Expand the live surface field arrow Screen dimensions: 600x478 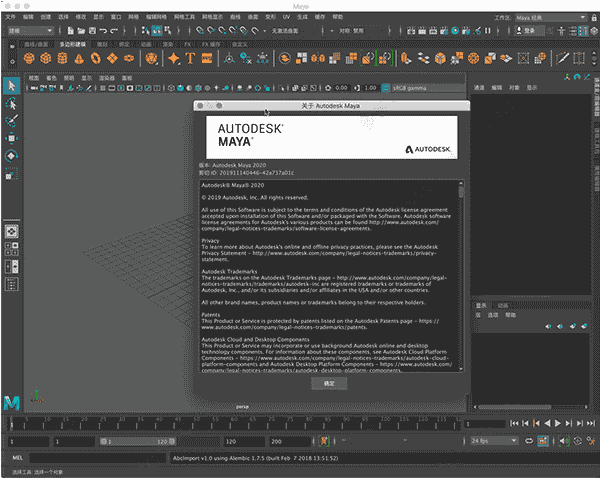264,31
